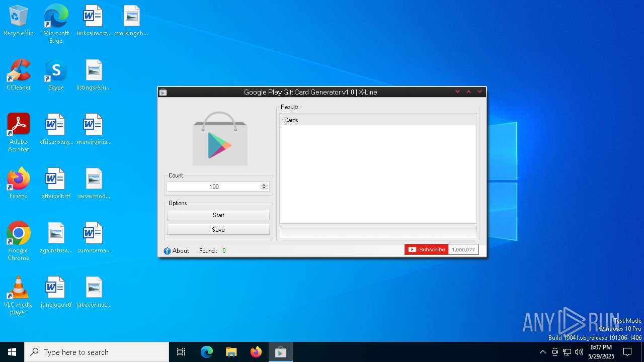This screenshot has width=644, height=362.
Task: Expand the hidden system tray icons
Action: coord(542,352)
